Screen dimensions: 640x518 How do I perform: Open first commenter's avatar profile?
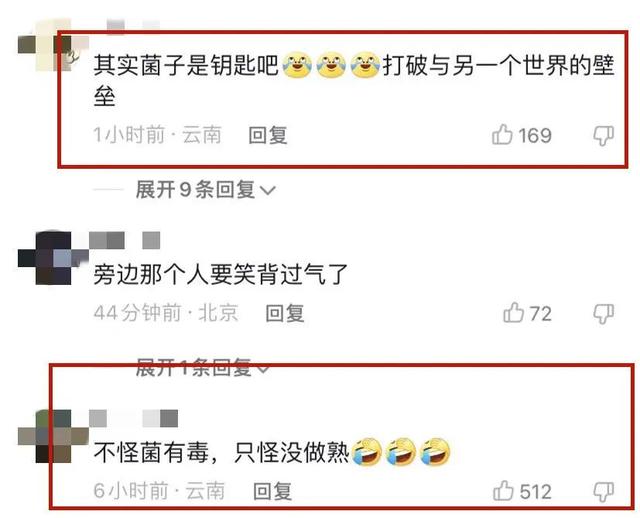53,45
